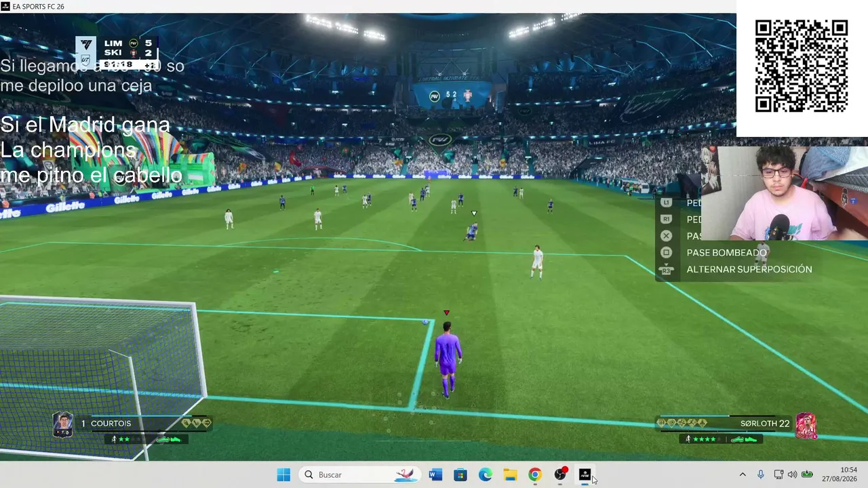868x488 pixels.
Task: Click the L1 button prompt icon
Action: (666, 203)
